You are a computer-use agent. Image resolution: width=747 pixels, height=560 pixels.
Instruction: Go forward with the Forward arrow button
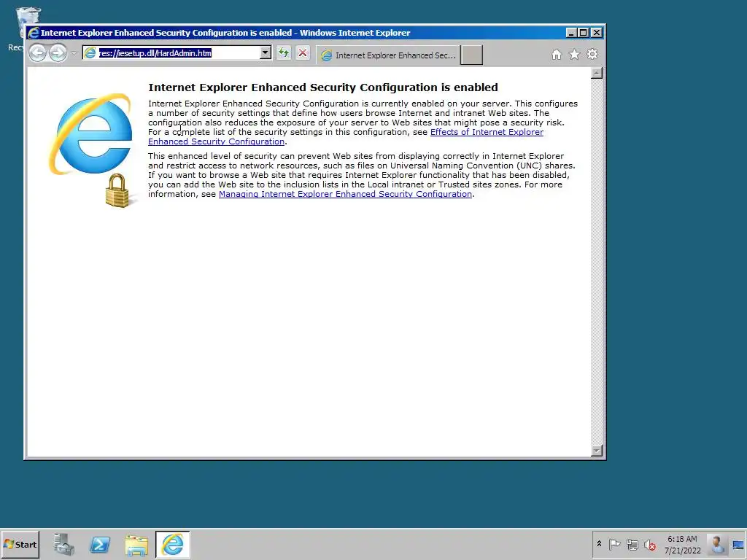click(x=58, y=52)
